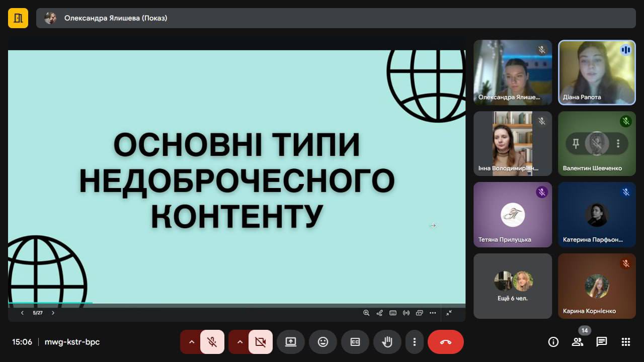The image size is (644, 362).
Task: Open the activities grid icon
Action: (x=625, y=342)
